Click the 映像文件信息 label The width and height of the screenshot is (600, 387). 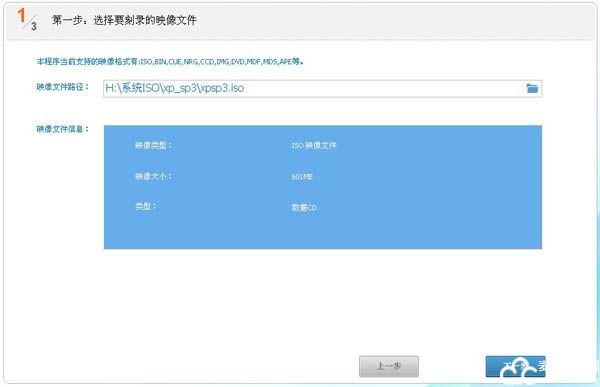[x=62, y=129]
